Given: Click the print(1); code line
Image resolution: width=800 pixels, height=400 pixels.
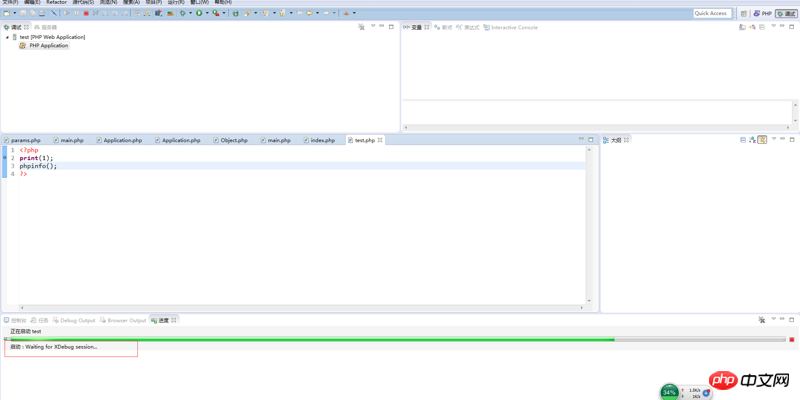Looking at the screenshot, I should pyautogui.click(x=36, y=158).
